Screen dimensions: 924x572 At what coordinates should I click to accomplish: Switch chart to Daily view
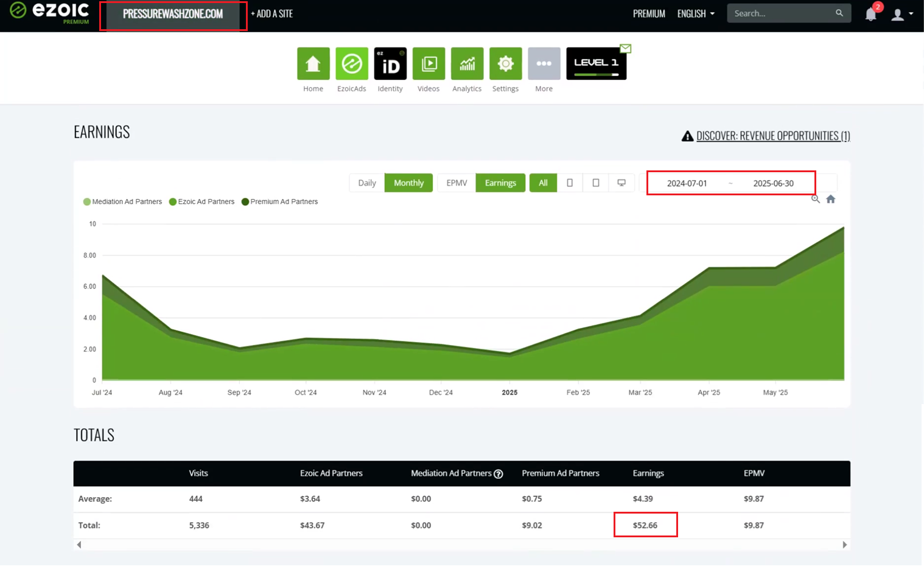(367, 183)
